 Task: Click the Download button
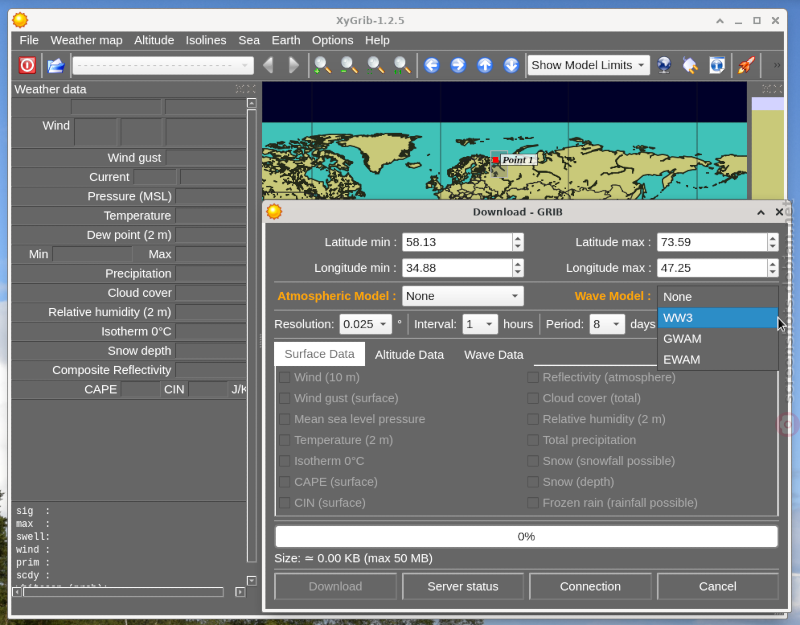coord(335,587)
